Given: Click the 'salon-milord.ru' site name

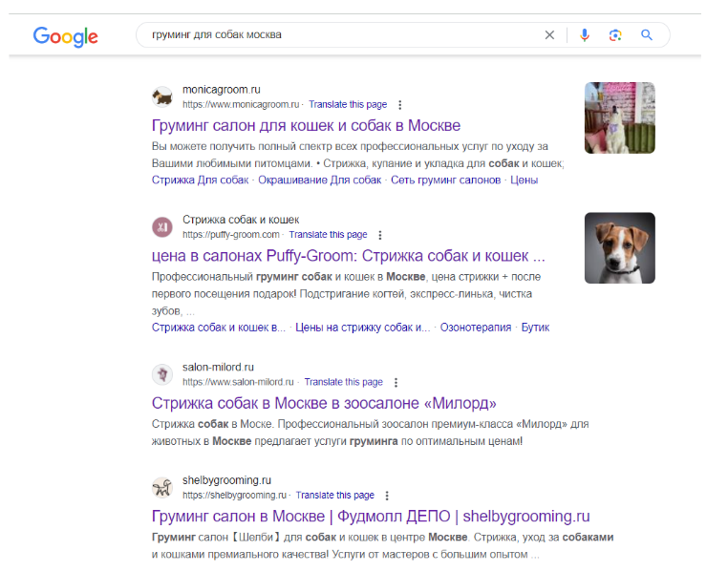Looking at the screenshot, I should (x=218, y=367).
